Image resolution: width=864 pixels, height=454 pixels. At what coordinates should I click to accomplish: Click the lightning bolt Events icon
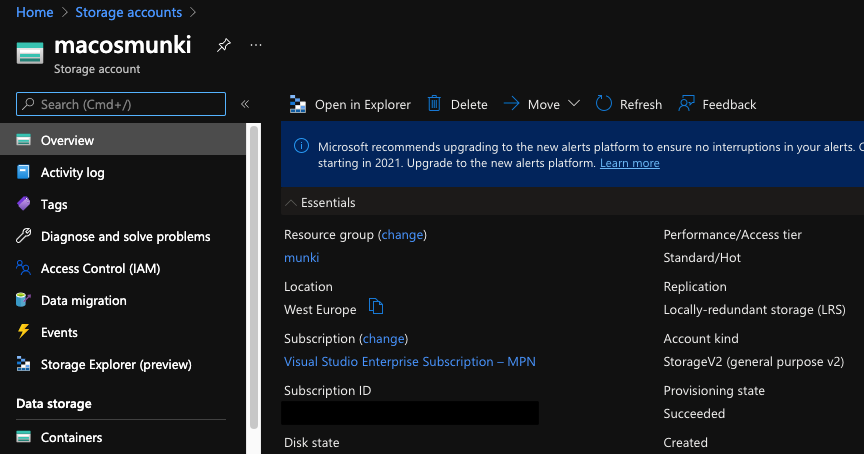click(23, 332)
